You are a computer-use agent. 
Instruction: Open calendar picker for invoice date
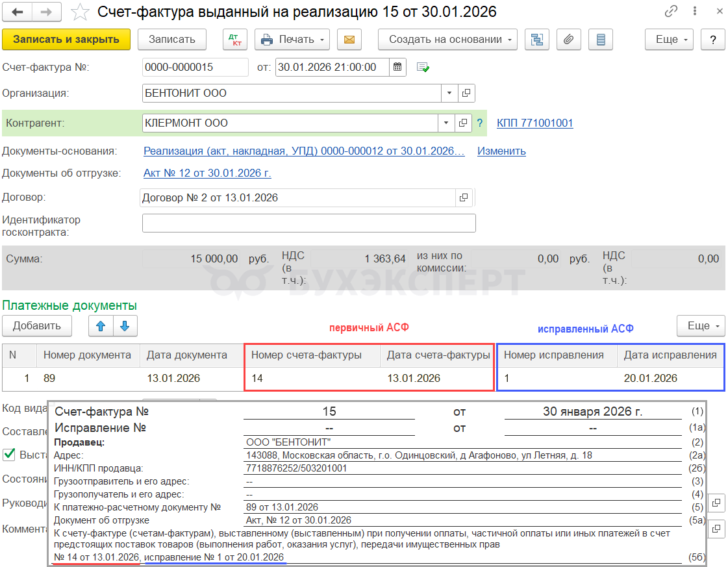pos(398,67)
